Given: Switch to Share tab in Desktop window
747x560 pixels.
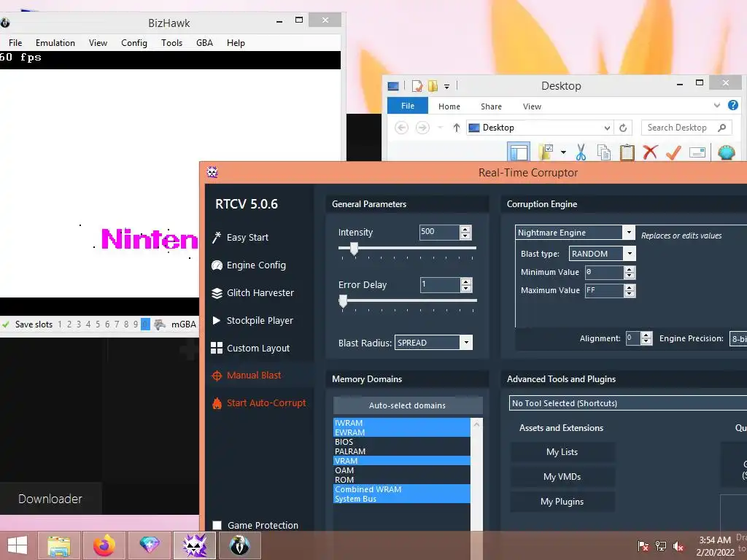Looking at the screenshot, I should point(491,106).
